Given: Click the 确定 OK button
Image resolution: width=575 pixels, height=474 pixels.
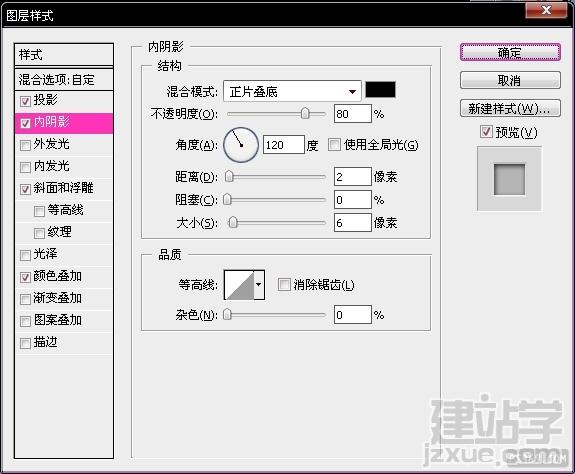Looking at the screenshot, I should coord(510,52).
